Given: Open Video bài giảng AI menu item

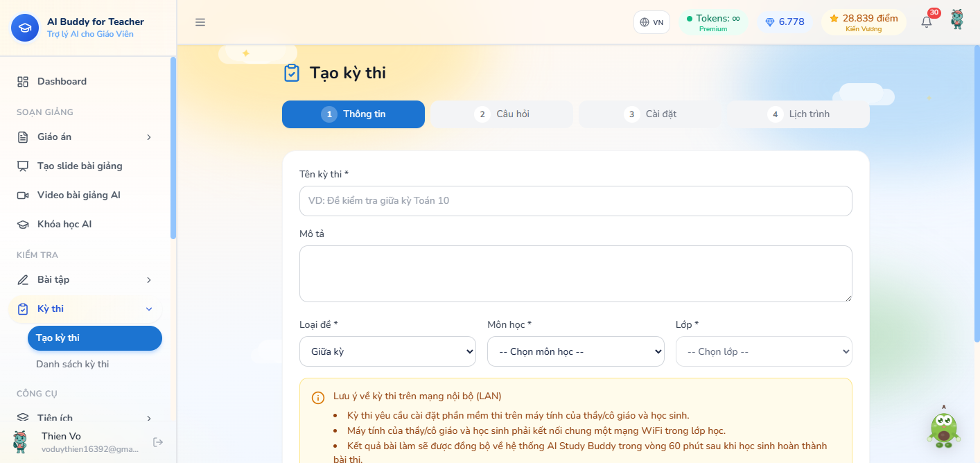Looking at the screenshot, I should [85, 195].
